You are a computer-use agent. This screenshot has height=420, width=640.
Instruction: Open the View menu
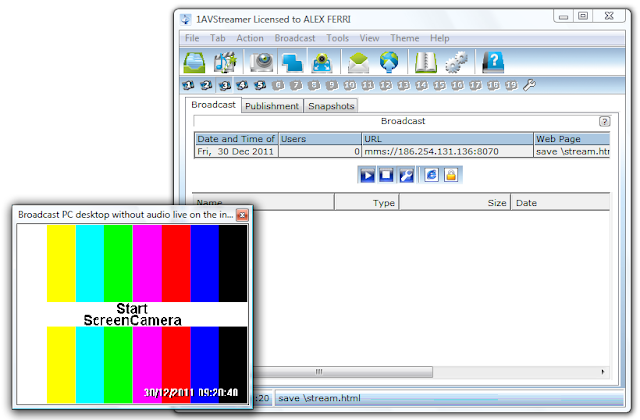tap(369, 38)
